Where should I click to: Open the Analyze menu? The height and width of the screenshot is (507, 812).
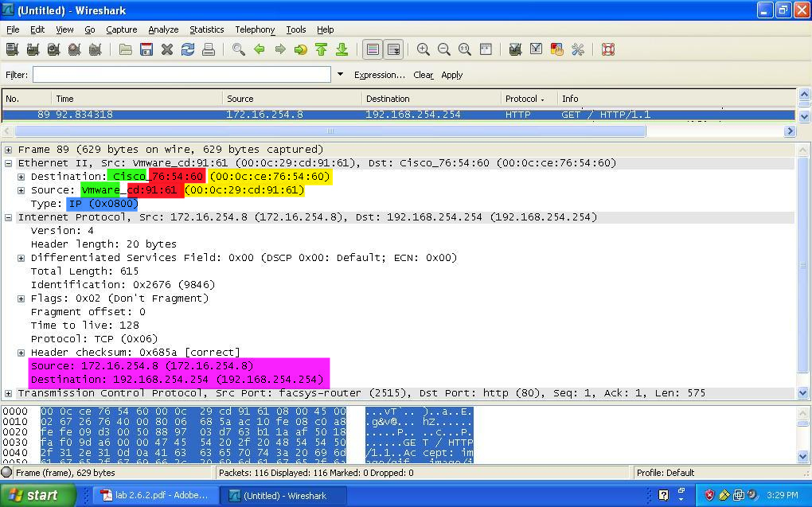(163, 29)
